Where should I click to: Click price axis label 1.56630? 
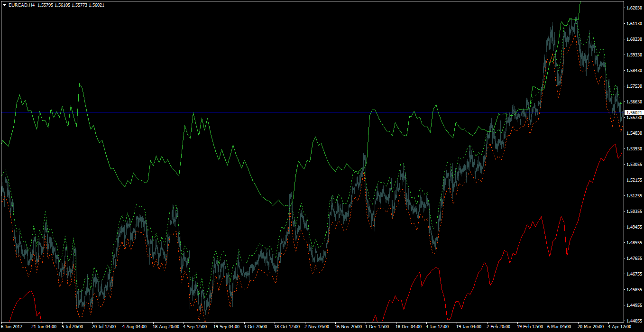point(634,102)
